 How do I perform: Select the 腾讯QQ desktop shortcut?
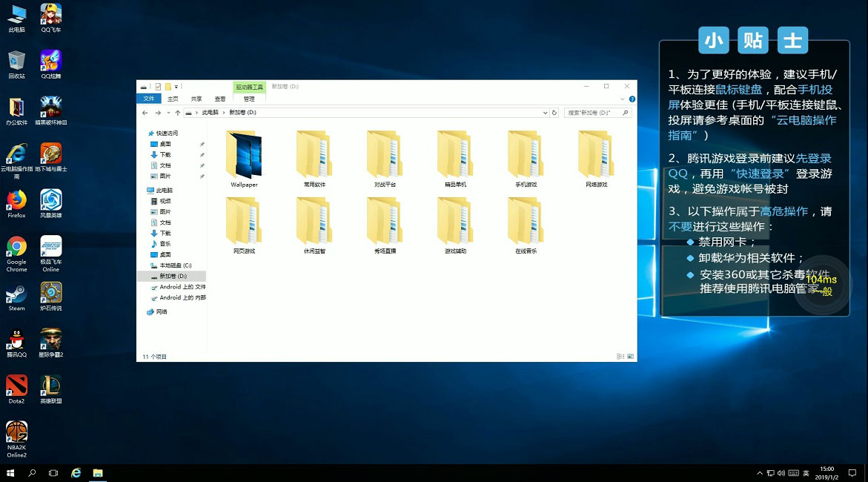tap(16, 340)
